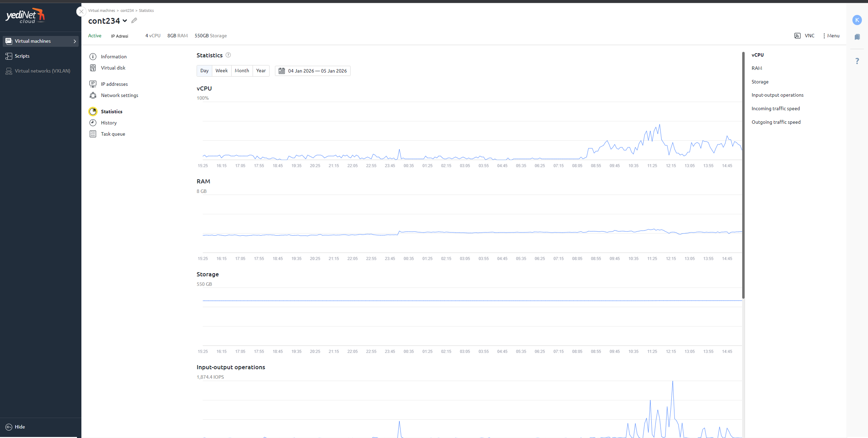This screenshot has width=868, height=438.
Task: Click the K user avatar
Action: tap(857, 20)
